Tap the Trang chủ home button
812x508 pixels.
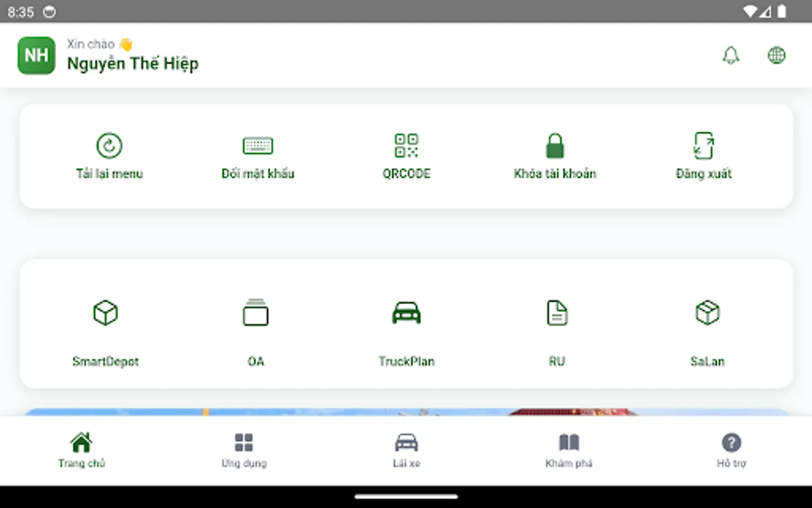81,449
